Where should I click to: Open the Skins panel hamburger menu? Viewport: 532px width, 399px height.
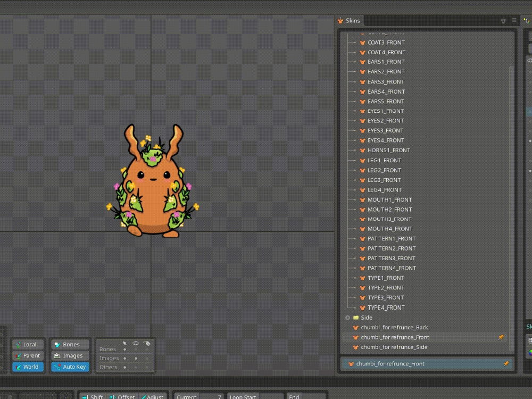tap(514, 20)
